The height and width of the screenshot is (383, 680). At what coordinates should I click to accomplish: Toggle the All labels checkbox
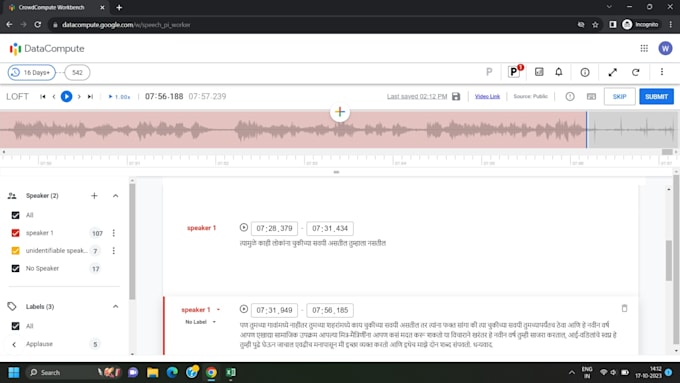(x=16, y=326)
